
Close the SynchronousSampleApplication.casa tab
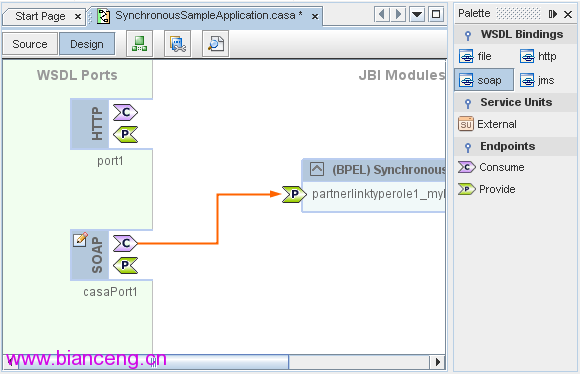315,17
